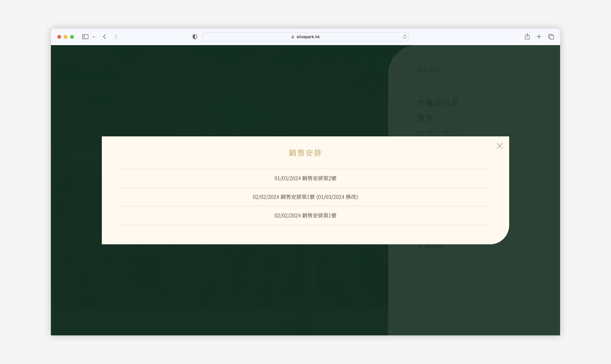Open 01/03/2024 銷售安排第2號 document
Viewport: 611px width, 364px height.
point(305,178)
